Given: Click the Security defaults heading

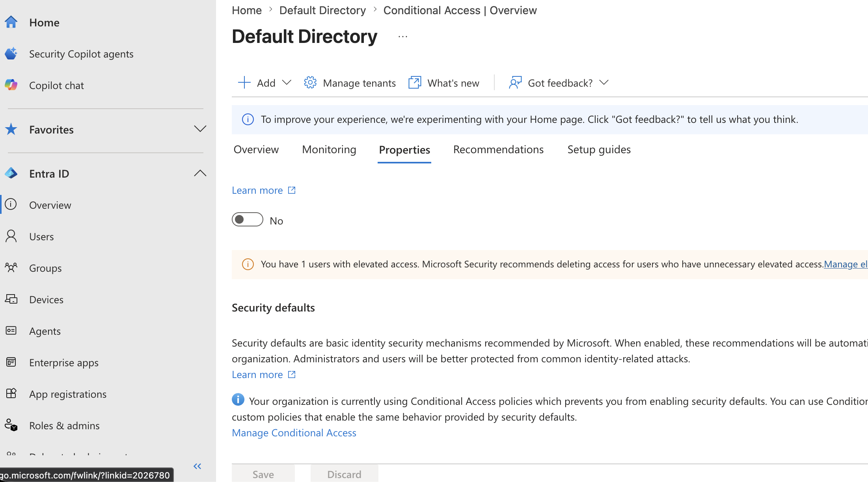Looking at the screenshot, I should tap(273, 308).
